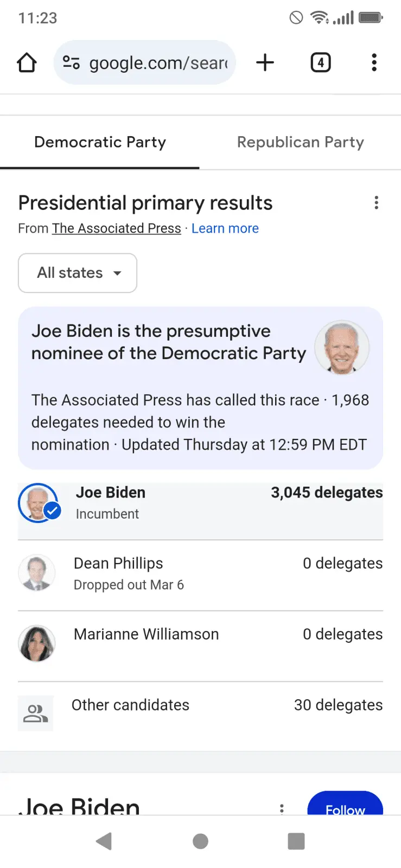The image size is (401, 868).
Task: Open site info icon in address bar
Action: click(x=71, y=63)
